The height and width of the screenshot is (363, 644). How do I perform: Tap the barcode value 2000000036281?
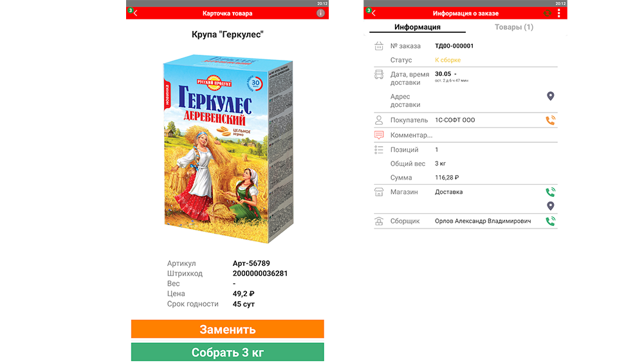[260, 274]
